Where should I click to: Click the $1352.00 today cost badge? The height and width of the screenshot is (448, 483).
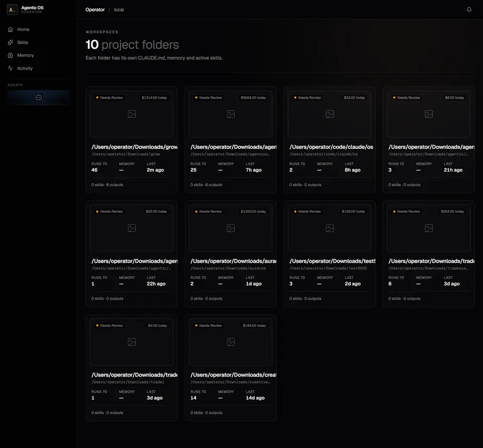[253, 212]
